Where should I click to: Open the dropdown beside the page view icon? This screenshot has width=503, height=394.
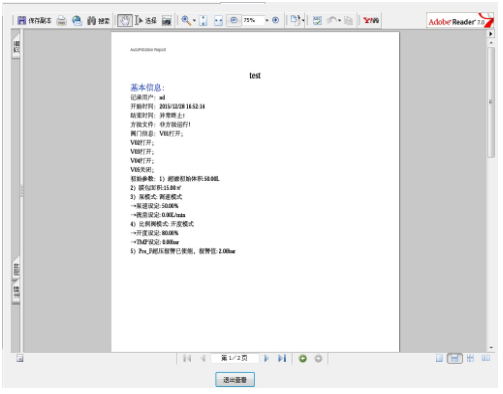click(x=303, y=21)
